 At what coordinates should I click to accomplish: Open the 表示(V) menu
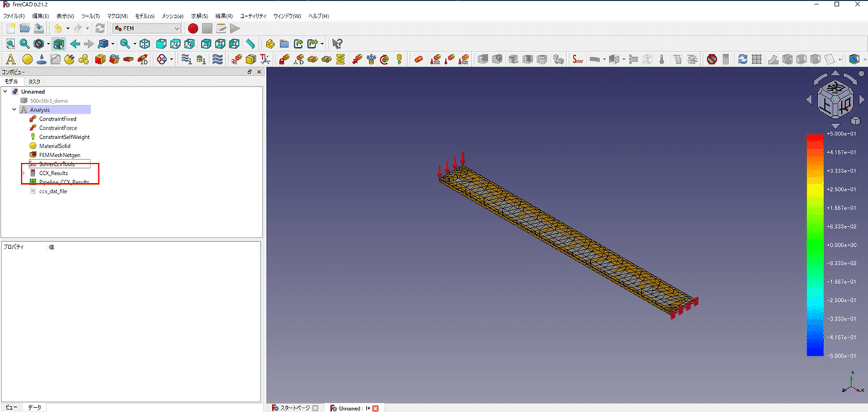click(x=65, y=15)
